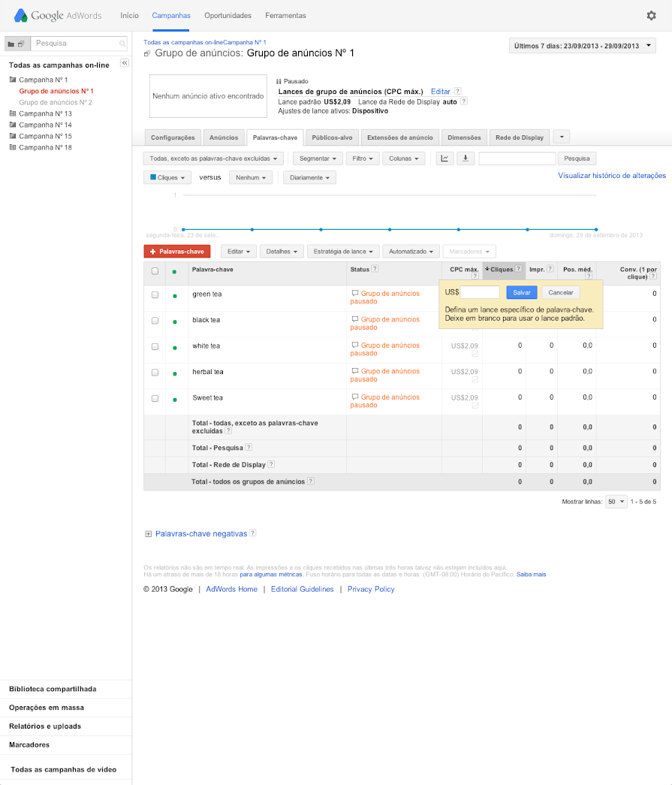Open Estratégia de lance dropdown
This screenshot has width=672, height=785.
(343, 252)
